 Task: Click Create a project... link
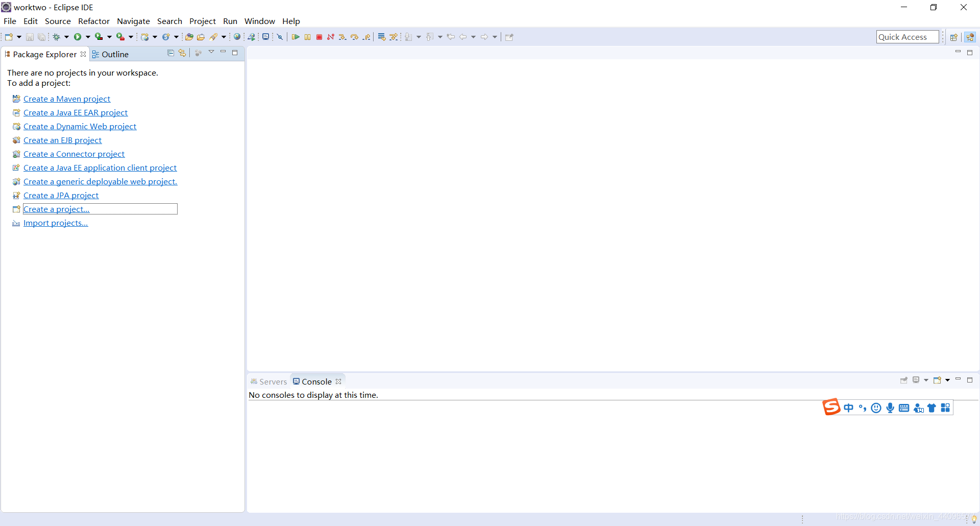click(57, 209)
